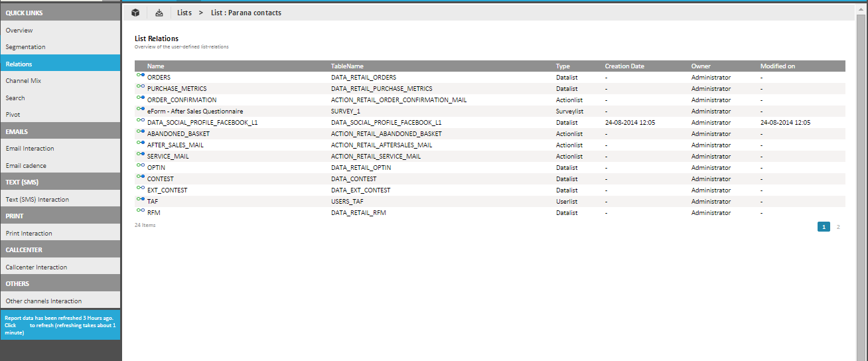Open Callcenter Interaction in the sidebar

tap(36, 267)
